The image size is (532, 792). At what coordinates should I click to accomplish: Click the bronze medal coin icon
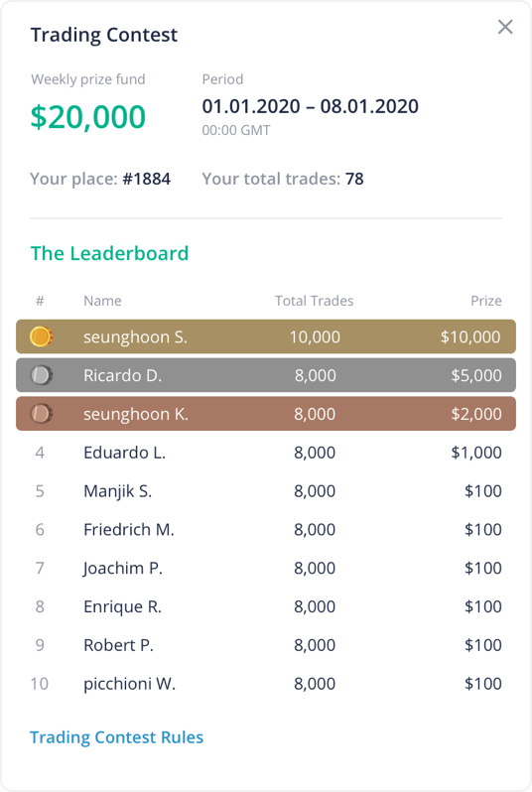(x=41, y=414)
